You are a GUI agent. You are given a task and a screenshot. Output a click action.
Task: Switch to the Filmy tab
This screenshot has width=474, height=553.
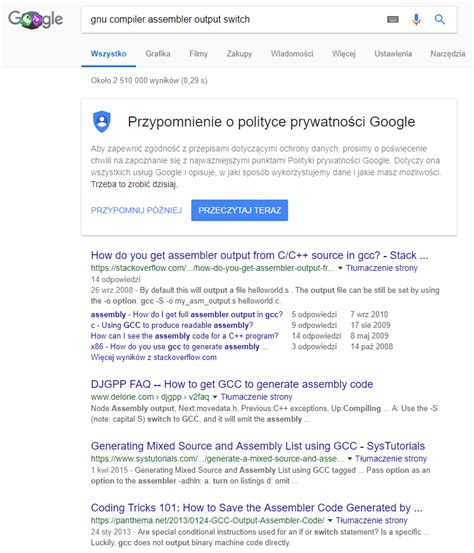[x=199, y=54]
